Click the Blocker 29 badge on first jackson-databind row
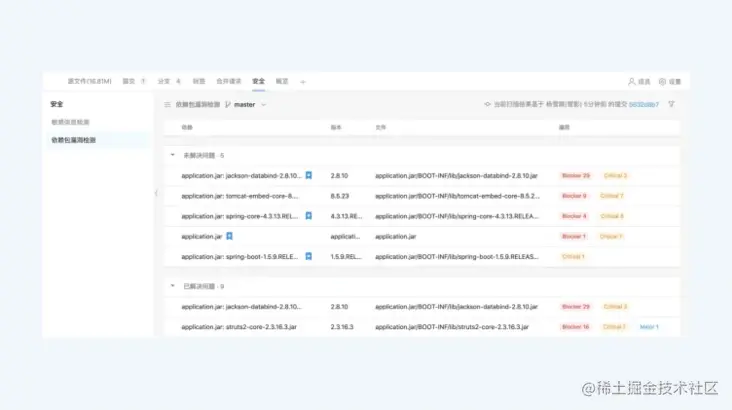Image resolution: width=732 pixels, height=410 pixels. click(x=576, y=176)
